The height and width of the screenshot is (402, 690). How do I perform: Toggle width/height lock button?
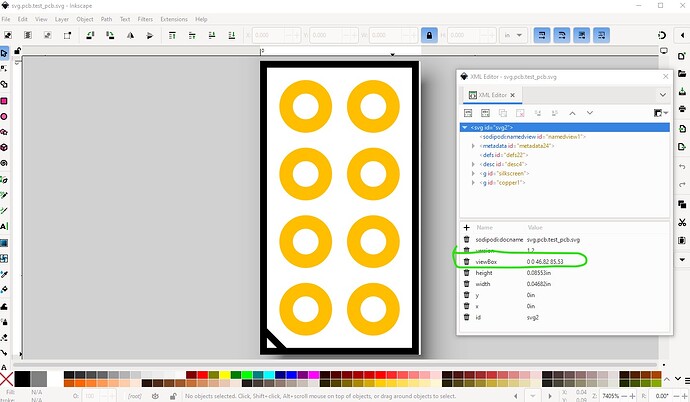click(429, 34)
